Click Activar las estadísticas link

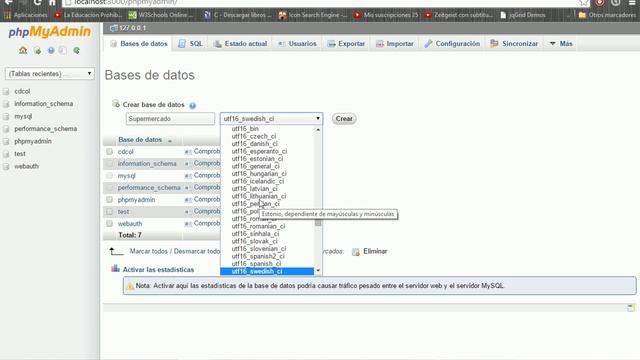(158, 270)
